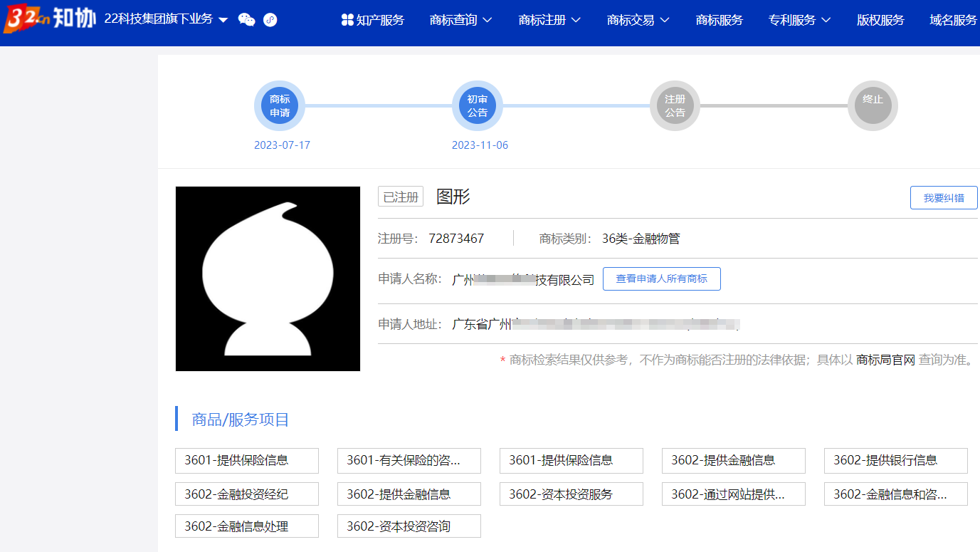
Task: Select the 3602-金融信息处理 service tag
Action: tap(247, 526)
